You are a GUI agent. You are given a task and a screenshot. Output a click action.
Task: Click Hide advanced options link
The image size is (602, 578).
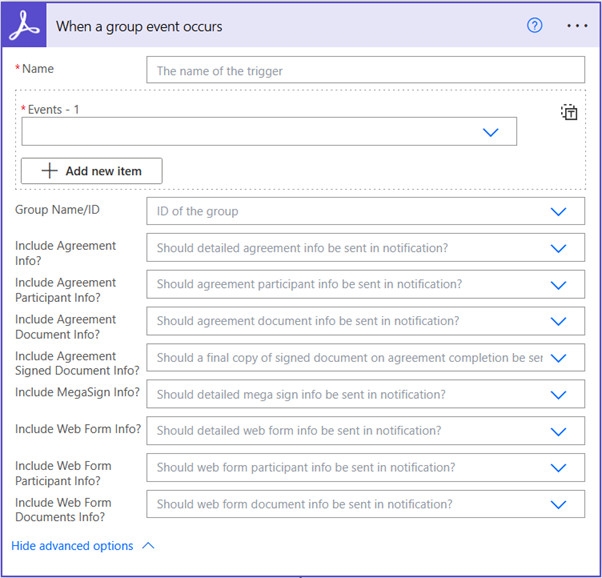pyautogui.click(x=72, y=546)
